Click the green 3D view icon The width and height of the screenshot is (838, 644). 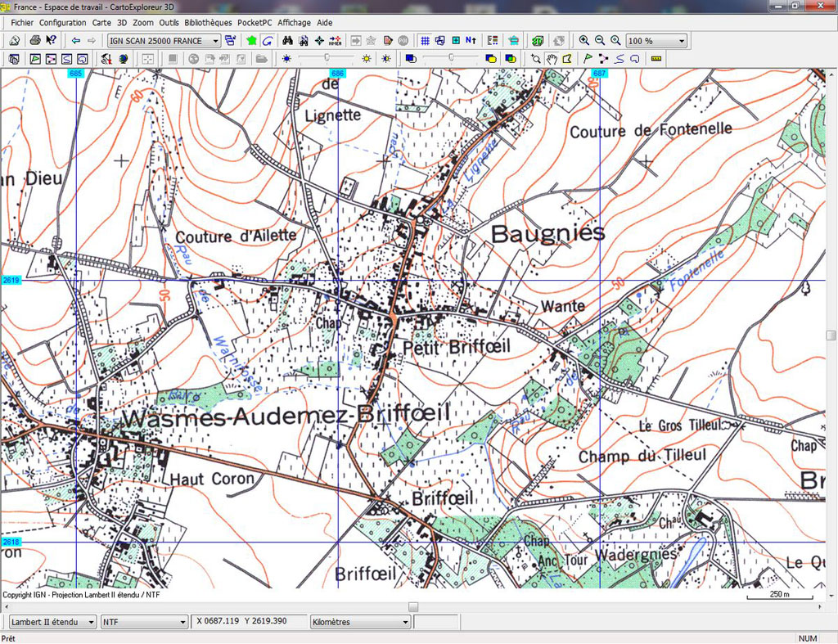click(538, 41)
